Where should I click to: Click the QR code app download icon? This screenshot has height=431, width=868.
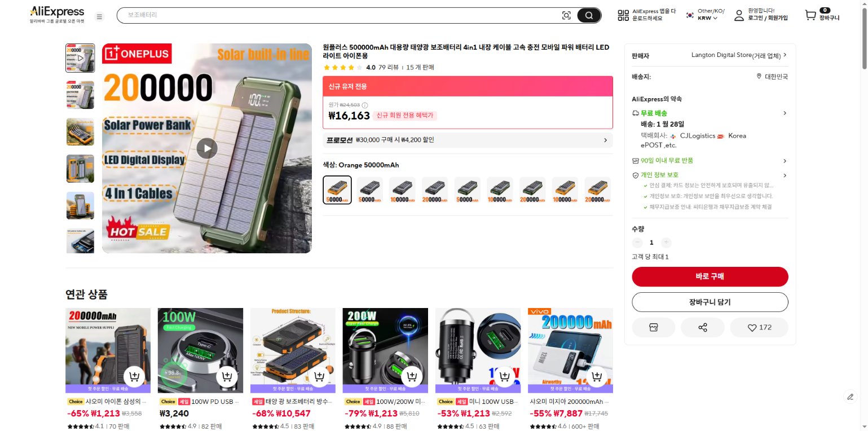click(623, 15)
